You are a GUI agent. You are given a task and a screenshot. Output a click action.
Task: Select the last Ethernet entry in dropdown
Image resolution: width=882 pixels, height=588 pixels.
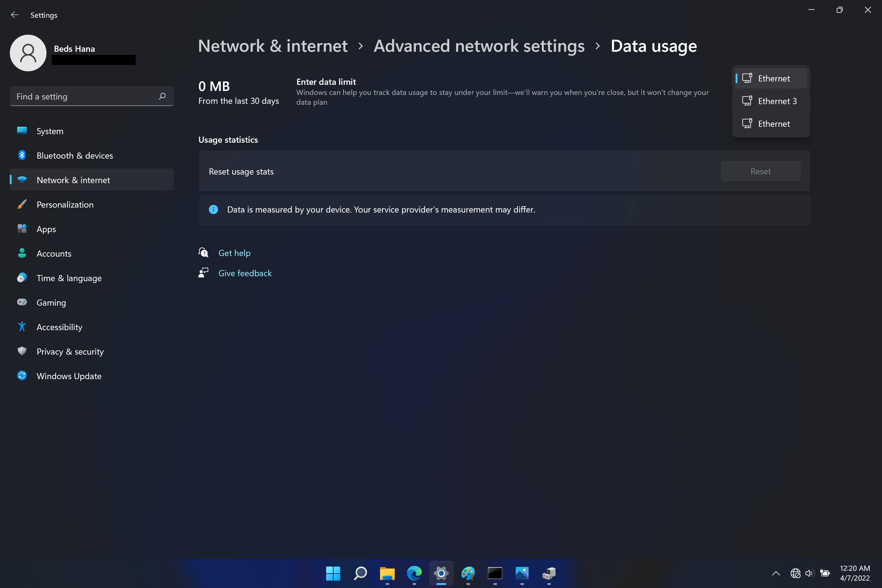click(774, 124)
